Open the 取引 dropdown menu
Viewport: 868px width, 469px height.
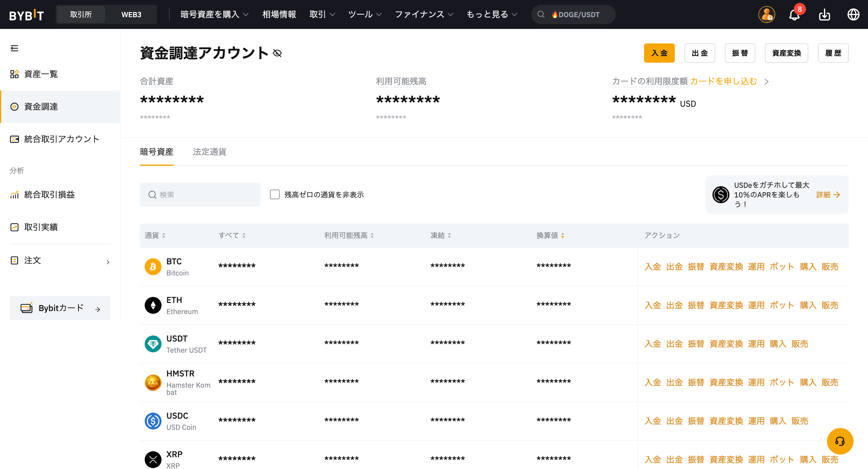click(x=322, y=14)
